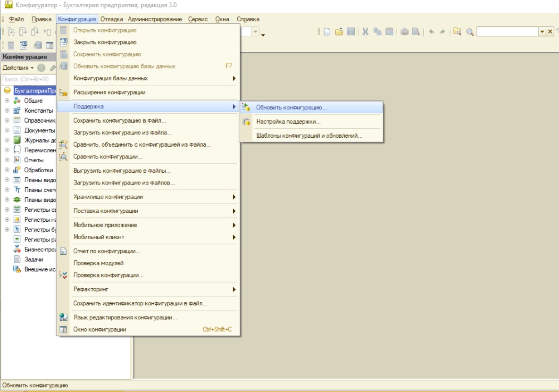Click the close configuration toolbar icon
The height and width of the screenshot is (392, 559).
pos(24,45)
